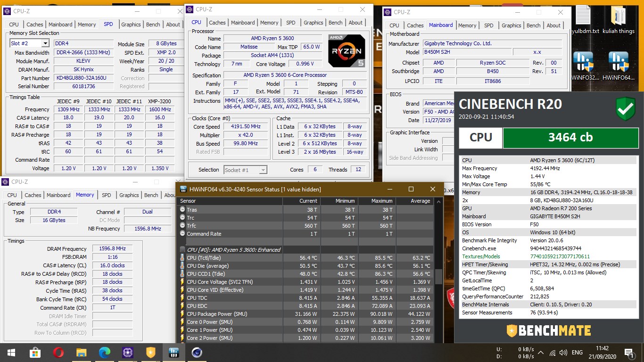This screenshot has width=644, height=362.
Task: Click the Average column header in HWiNFO
Action: click(414, 201)
